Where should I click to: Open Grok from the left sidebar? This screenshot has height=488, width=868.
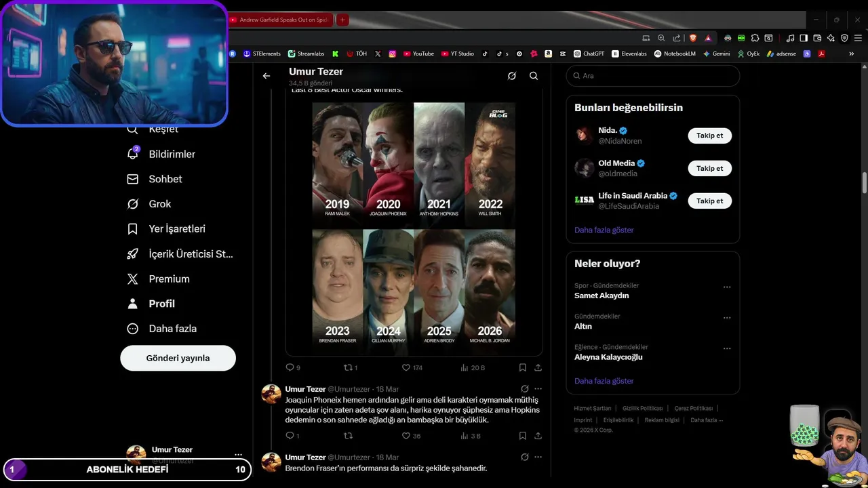tap(149, 204)
